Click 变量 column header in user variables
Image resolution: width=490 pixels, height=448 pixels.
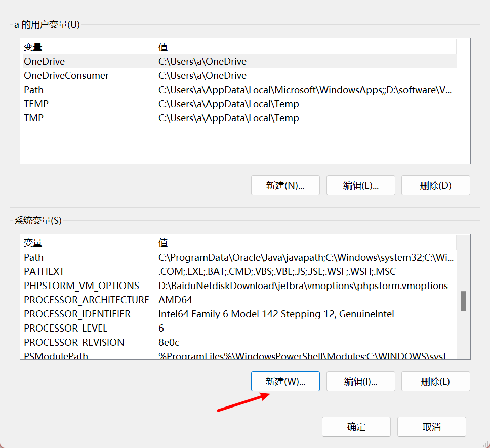(x=88, y=47)
